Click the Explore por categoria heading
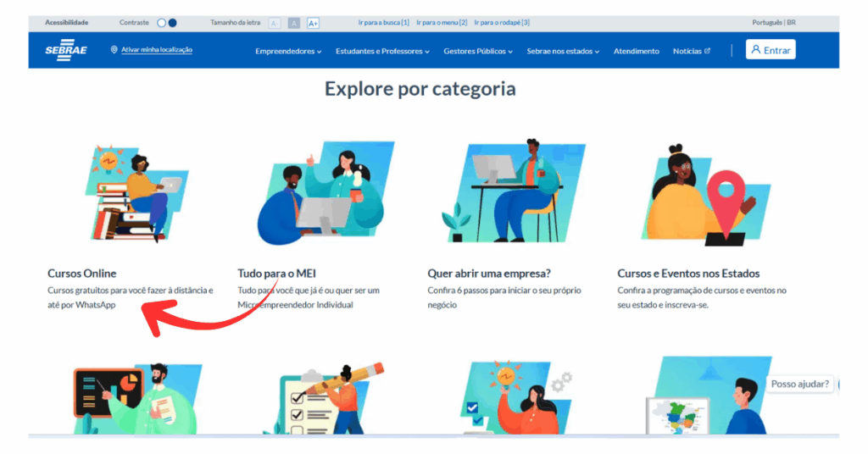Image resolution: width=868 pixels, height=454 pixels. point(420,88)
